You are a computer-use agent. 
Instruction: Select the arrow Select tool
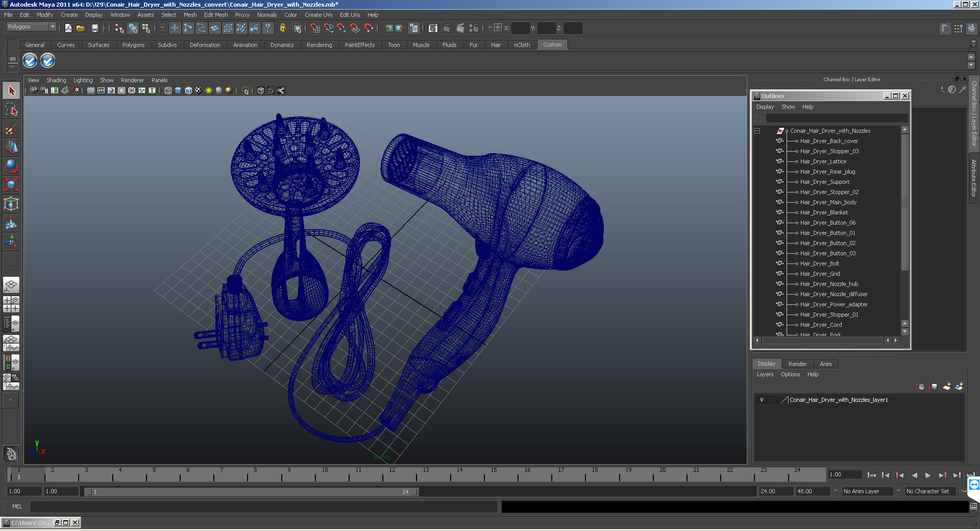[x=11, y=91]
